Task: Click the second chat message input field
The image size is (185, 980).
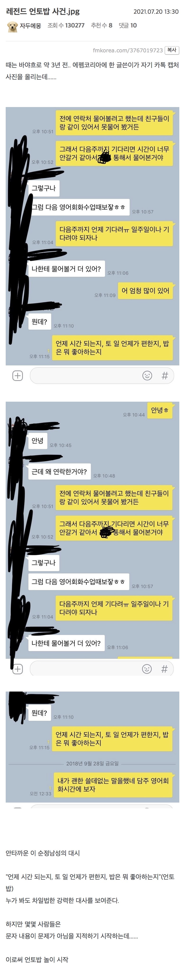Action: pos(102,669)
